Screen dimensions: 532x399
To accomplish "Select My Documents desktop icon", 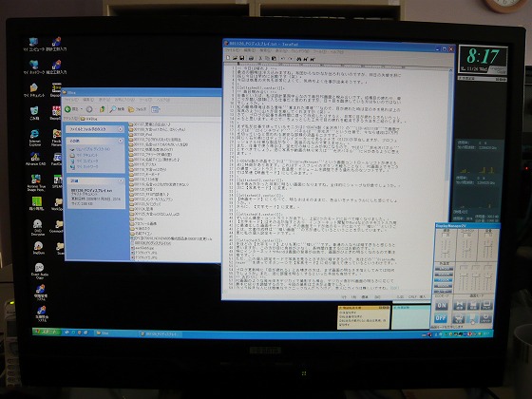I will coord(34,90).
